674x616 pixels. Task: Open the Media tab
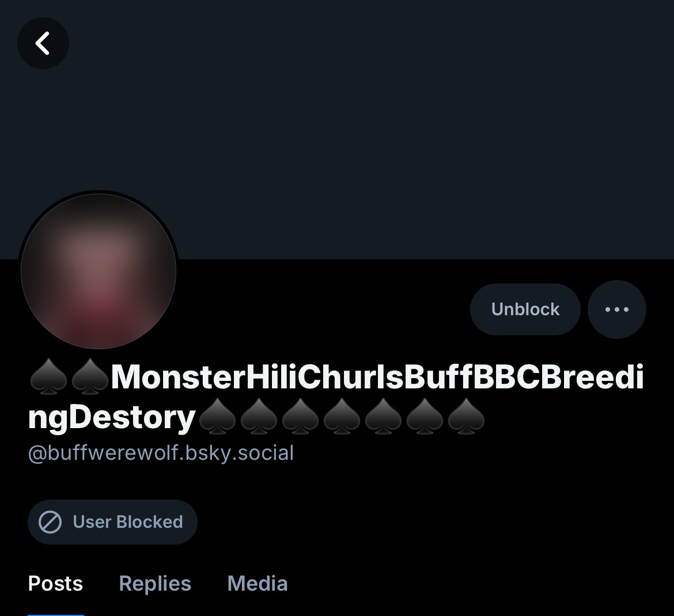click(258, 583)
